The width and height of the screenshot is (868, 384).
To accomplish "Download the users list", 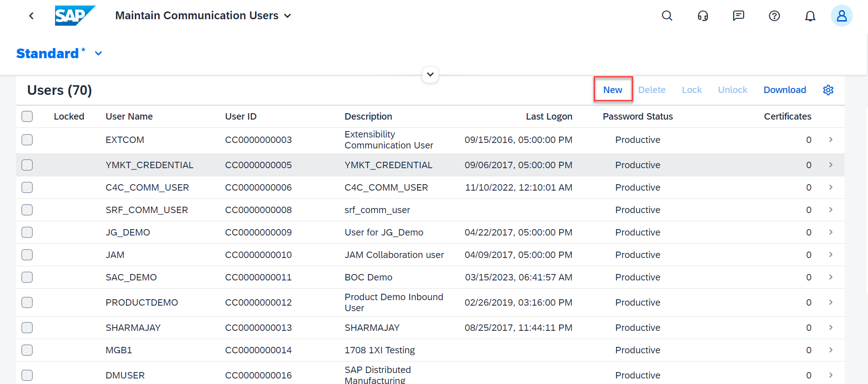I will coord(785,90).
